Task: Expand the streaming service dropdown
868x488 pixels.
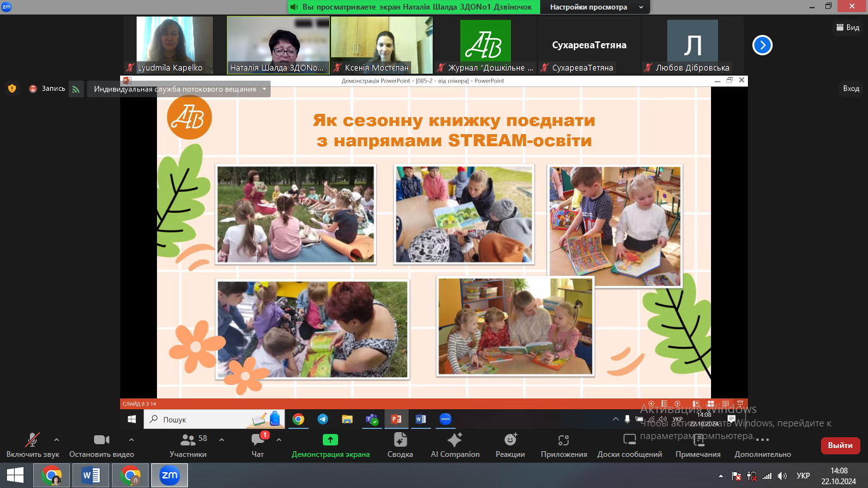Action: point(264,89)
